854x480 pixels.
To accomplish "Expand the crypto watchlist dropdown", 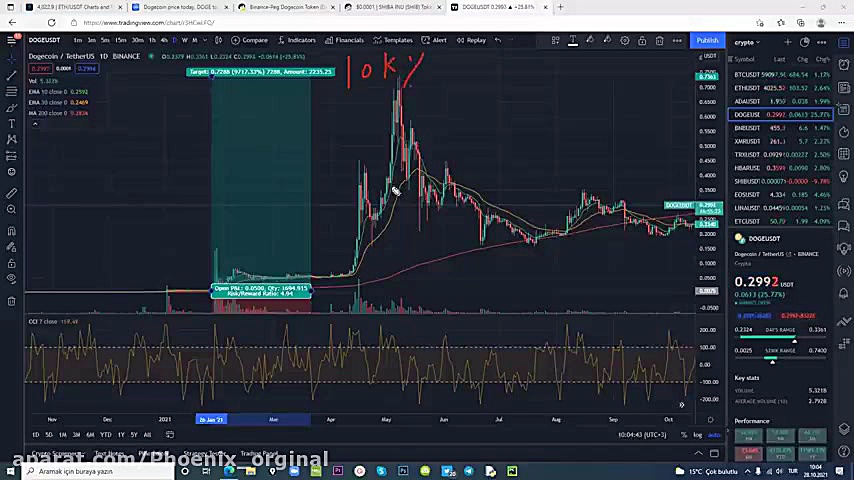I will (x=747, y=42).
